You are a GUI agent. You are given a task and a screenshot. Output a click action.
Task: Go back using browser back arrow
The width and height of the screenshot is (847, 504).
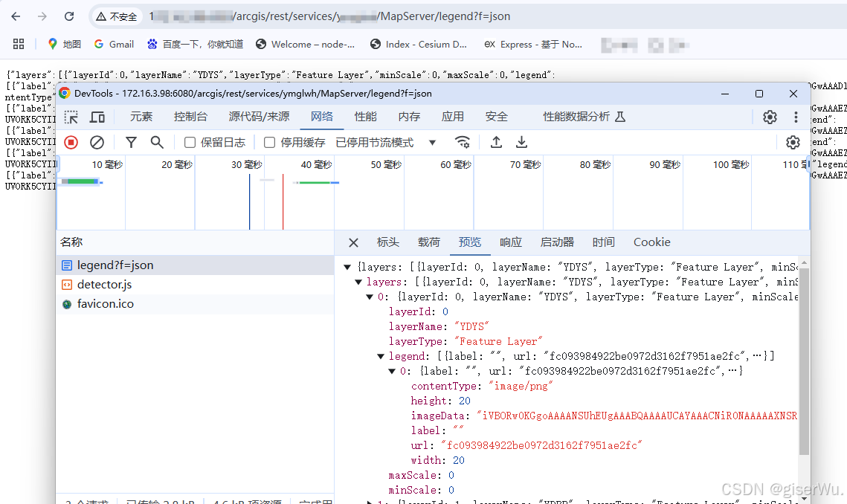tap(16, 16)
